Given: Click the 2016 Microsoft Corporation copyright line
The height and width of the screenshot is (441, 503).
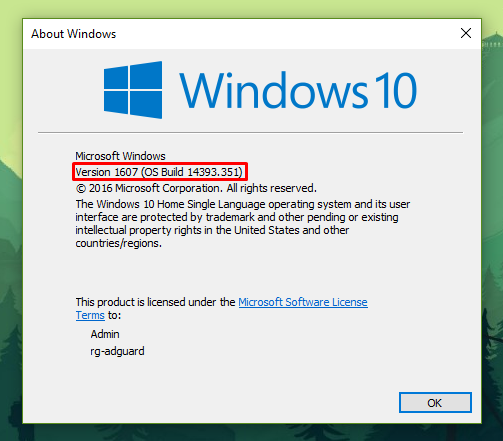Looking at the screenshot, I should [196, 188].
